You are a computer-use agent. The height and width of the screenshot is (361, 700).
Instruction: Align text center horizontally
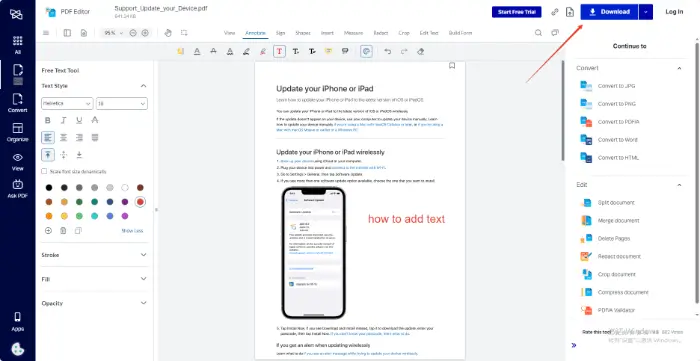pyautogui.click(x=63, y=137)
